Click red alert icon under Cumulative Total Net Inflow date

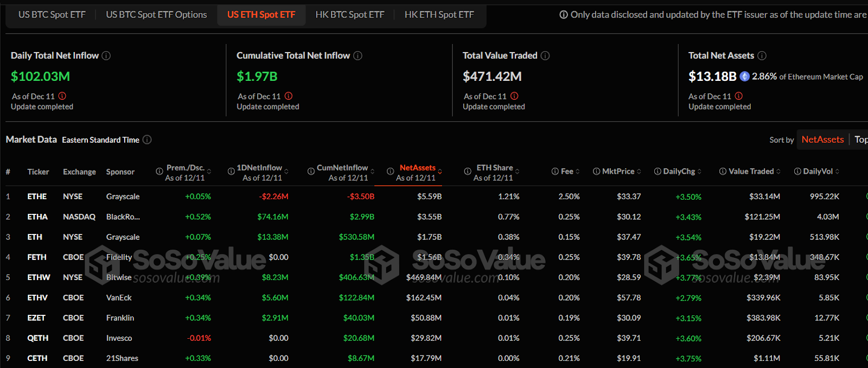(x=289, y=96)
